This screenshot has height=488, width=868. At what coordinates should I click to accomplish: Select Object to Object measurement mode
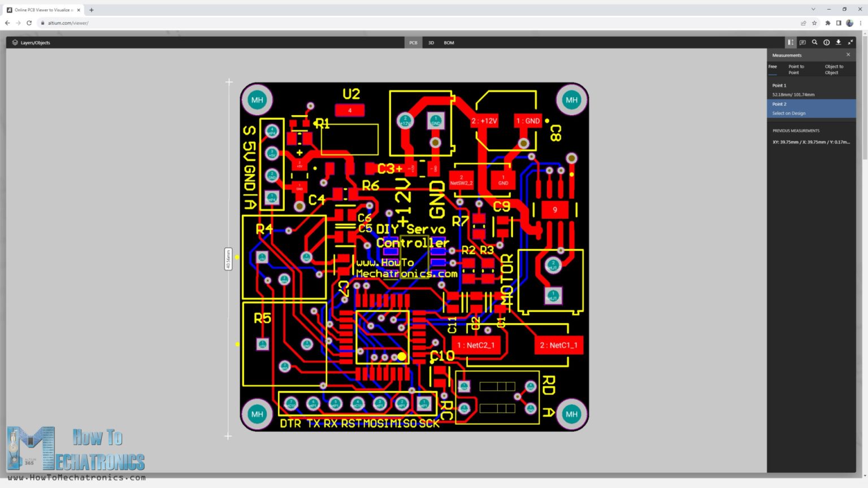click(x=833, y=69)
